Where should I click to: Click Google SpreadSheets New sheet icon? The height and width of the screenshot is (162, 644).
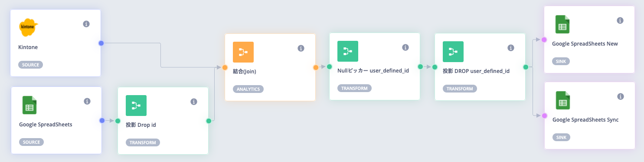[x=562, y=25]
